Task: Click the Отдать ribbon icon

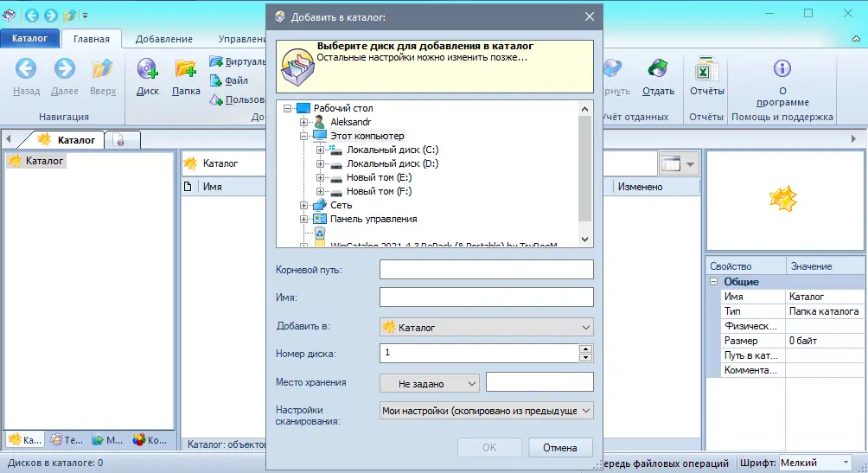Action: click(658, 69)
